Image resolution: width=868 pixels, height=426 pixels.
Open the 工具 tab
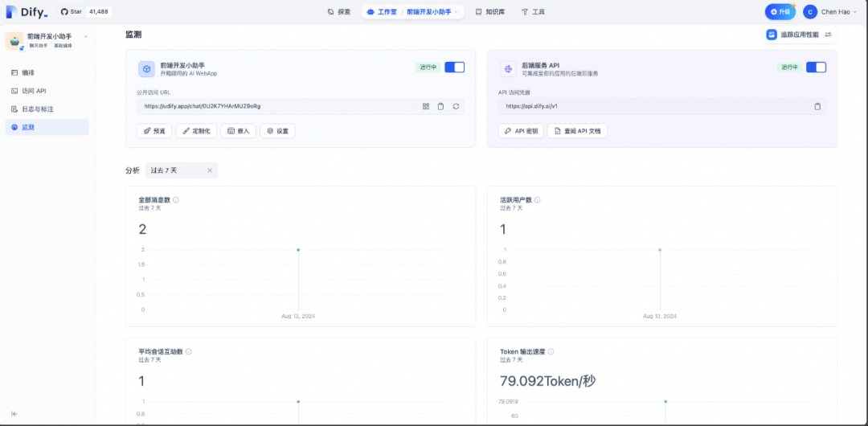coord(533,11)
